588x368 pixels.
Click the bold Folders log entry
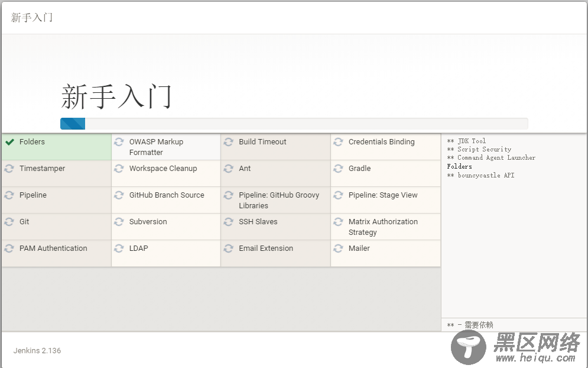pos(459,166)
